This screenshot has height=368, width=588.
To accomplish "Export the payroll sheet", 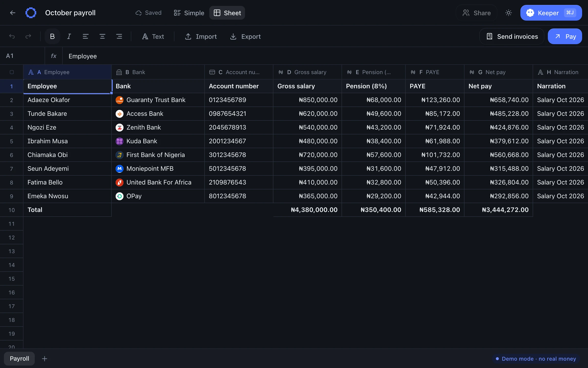I will pos(245,37).
